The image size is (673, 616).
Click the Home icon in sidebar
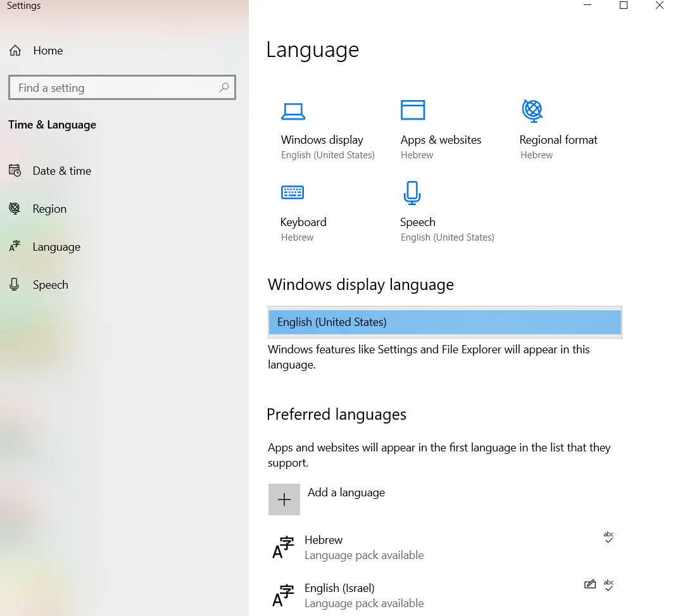coord(15,51)
